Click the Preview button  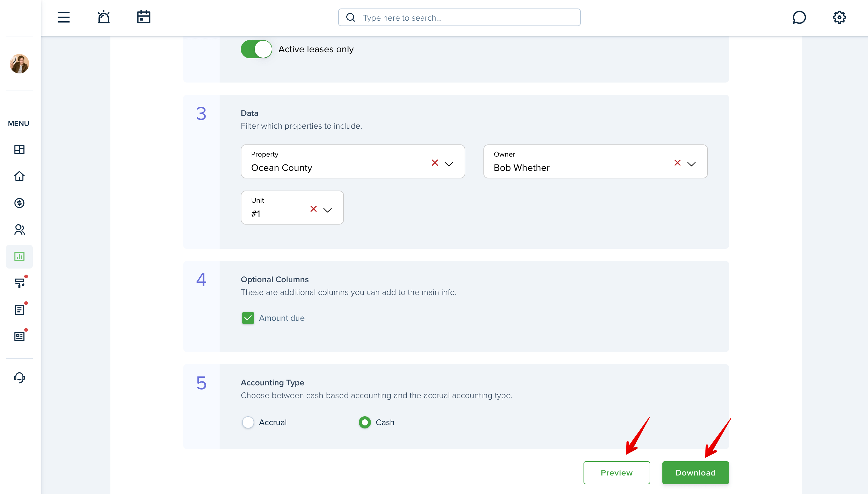point(616,473)
